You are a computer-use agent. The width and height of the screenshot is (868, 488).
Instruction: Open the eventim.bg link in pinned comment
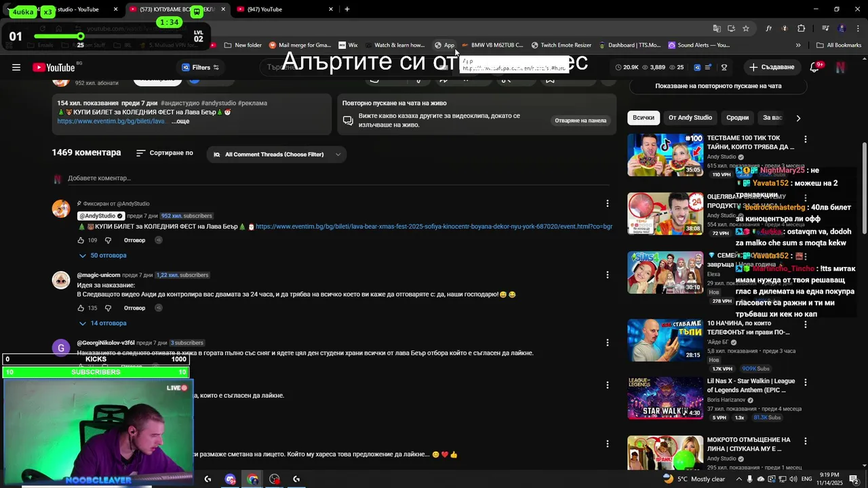[x=434, y=226]
